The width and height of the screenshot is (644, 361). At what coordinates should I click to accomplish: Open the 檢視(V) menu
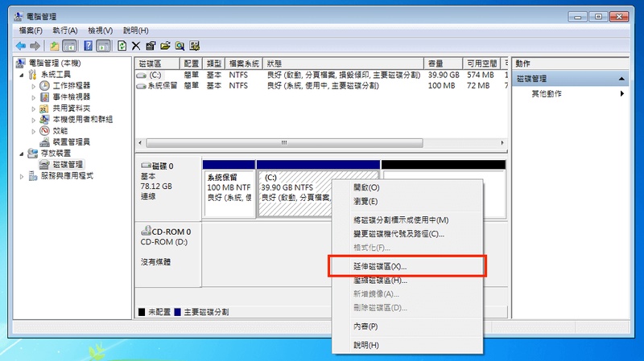pyautogui.click(x=100, y=31)
